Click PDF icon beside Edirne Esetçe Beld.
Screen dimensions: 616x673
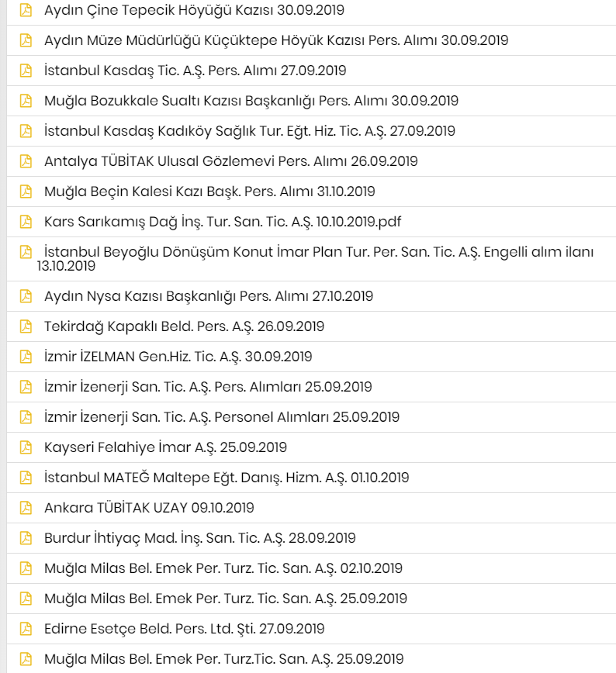tap(26, 628)
